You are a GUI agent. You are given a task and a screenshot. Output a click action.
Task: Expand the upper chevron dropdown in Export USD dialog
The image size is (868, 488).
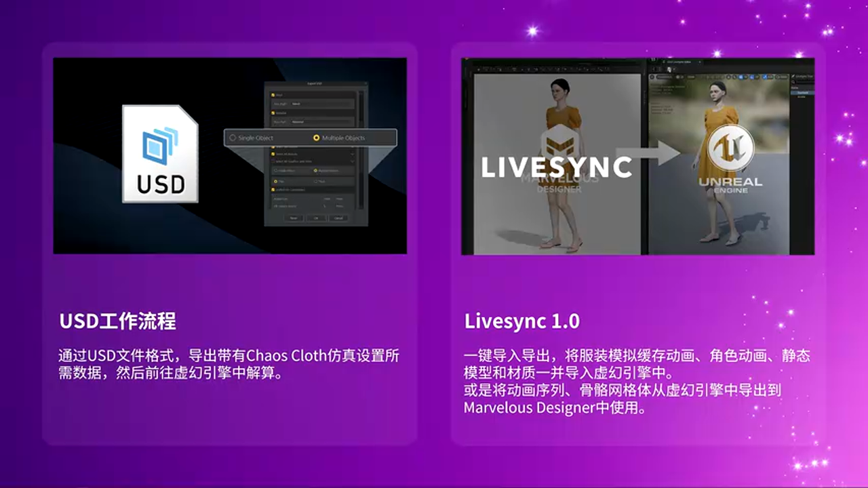353,155
